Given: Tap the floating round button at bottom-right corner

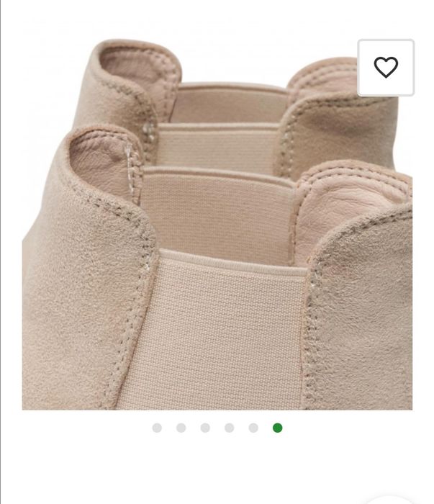Looking at the screenshot, I should (x=390, y=500).
